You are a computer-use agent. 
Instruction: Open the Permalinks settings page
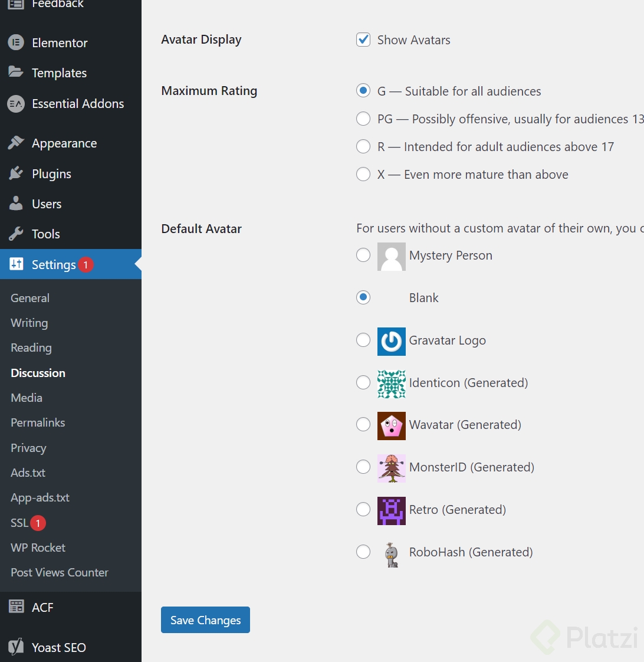tap(37, 422)
